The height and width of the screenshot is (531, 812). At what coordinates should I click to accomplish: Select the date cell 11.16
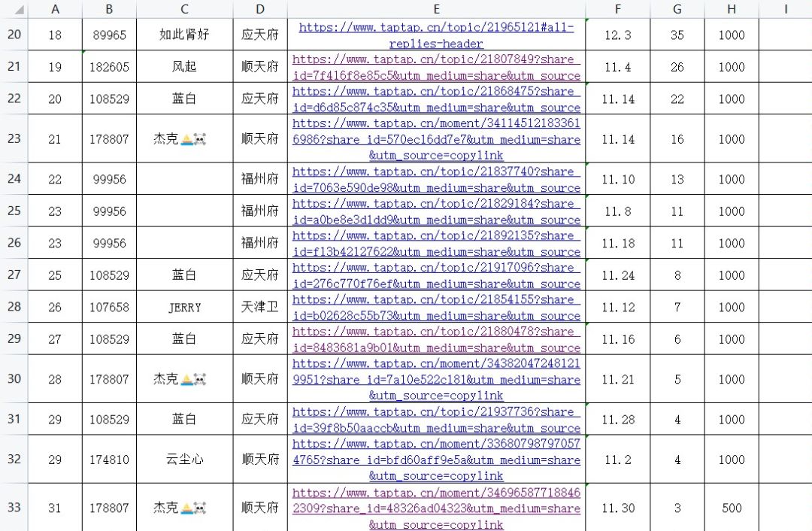[x=618, y=338]
